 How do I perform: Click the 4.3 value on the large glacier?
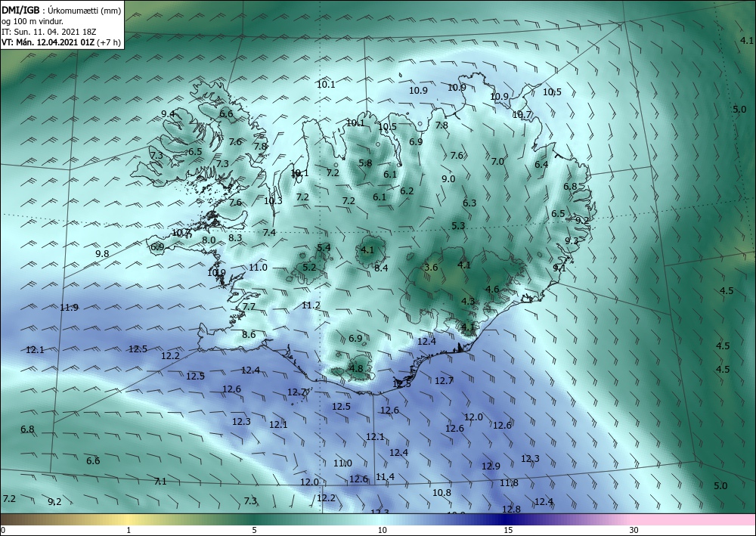(x=468, y=301)
